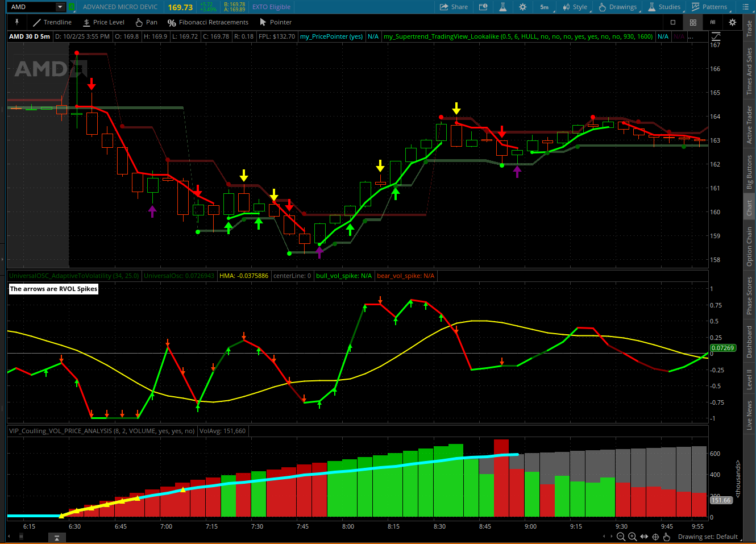Select the Trendline drawing tool
The image size is (756, 544).
pos(52,22)
